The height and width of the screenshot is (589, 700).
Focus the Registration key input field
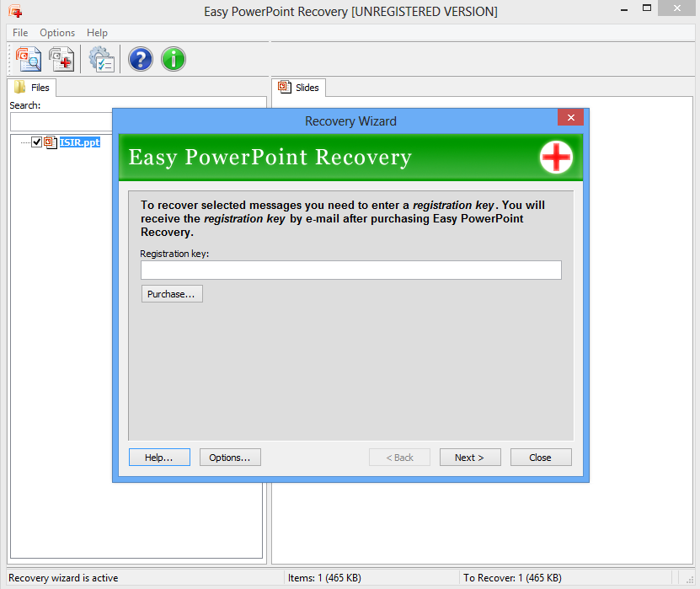(351, 270)
